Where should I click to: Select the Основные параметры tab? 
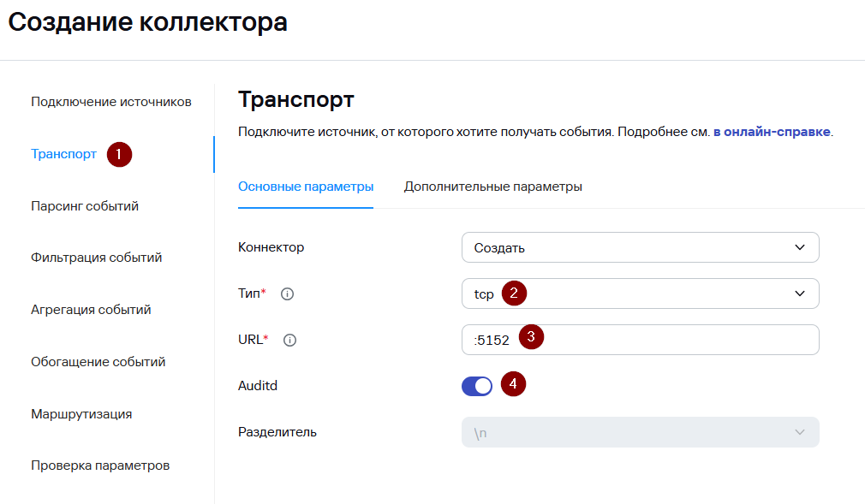tap(306, 187)
